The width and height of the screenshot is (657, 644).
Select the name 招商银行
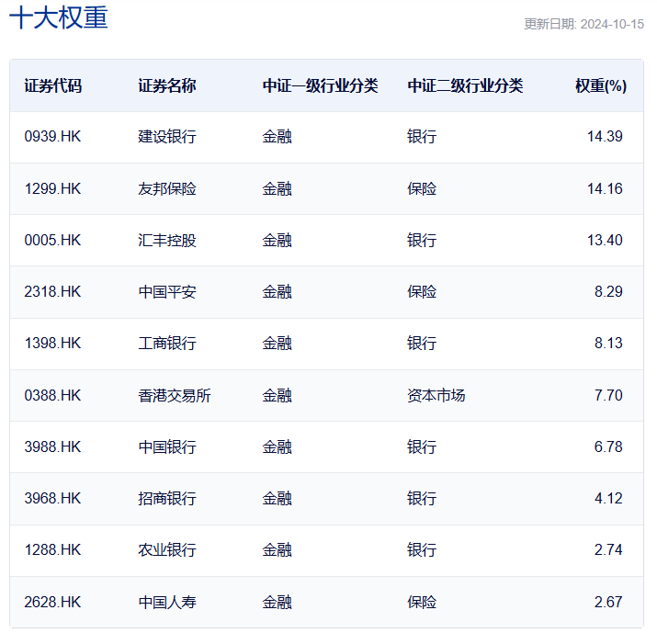167,499
